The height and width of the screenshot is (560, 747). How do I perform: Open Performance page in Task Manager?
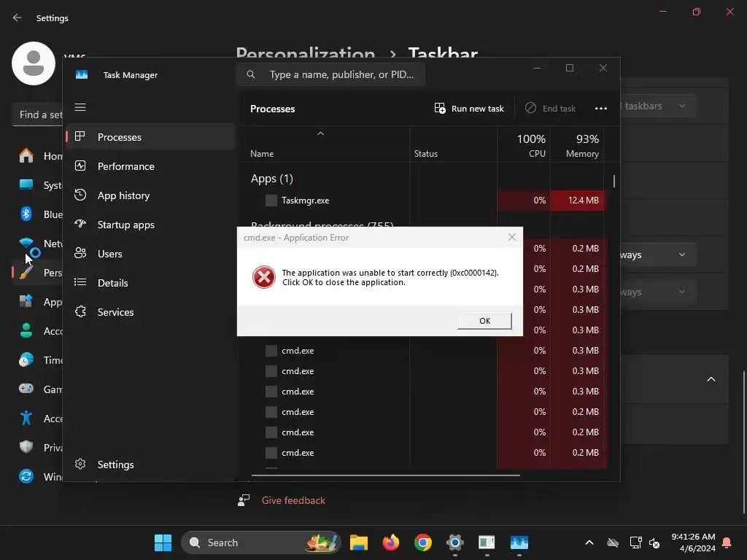(x=150, y=166)
